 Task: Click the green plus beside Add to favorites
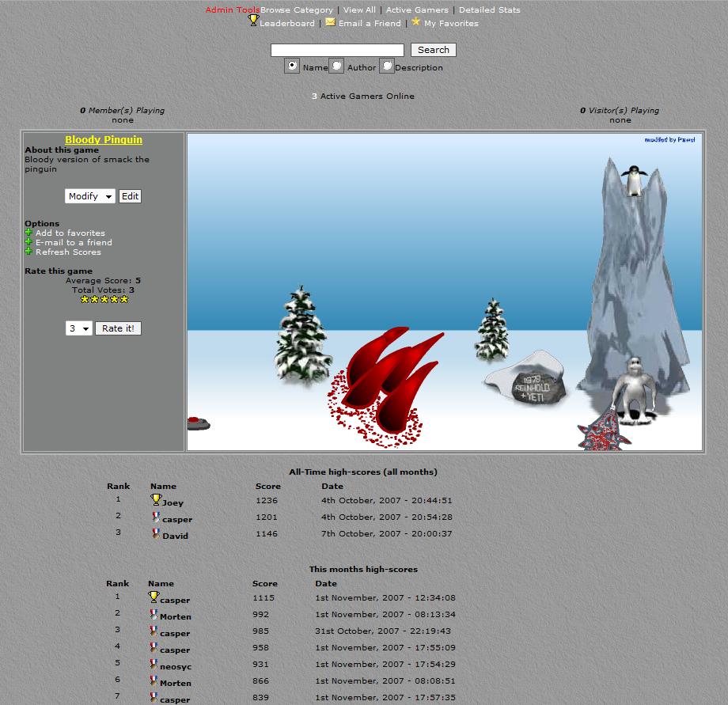tap(28, 233)
